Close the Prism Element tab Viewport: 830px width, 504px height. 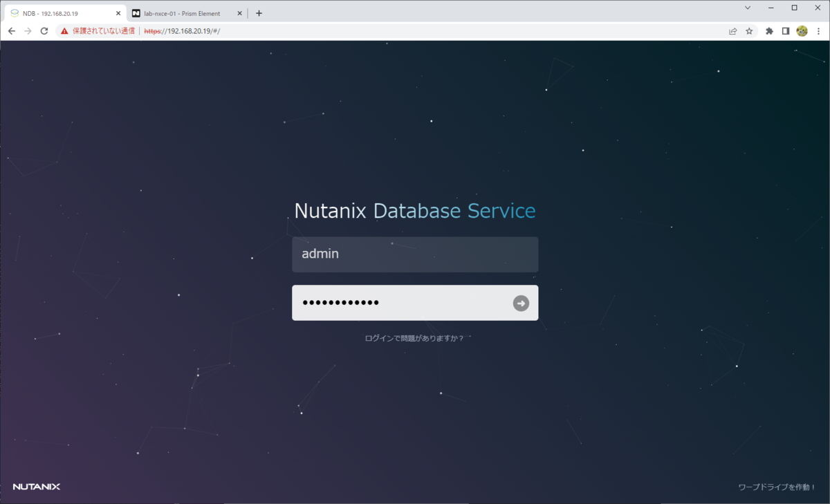click(x=240, y=13)
